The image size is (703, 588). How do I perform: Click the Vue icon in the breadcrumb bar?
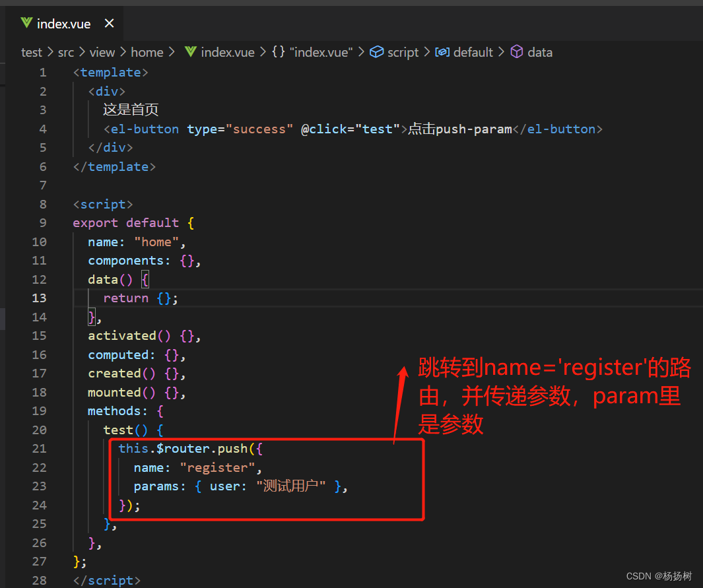(x=191, y=52)
